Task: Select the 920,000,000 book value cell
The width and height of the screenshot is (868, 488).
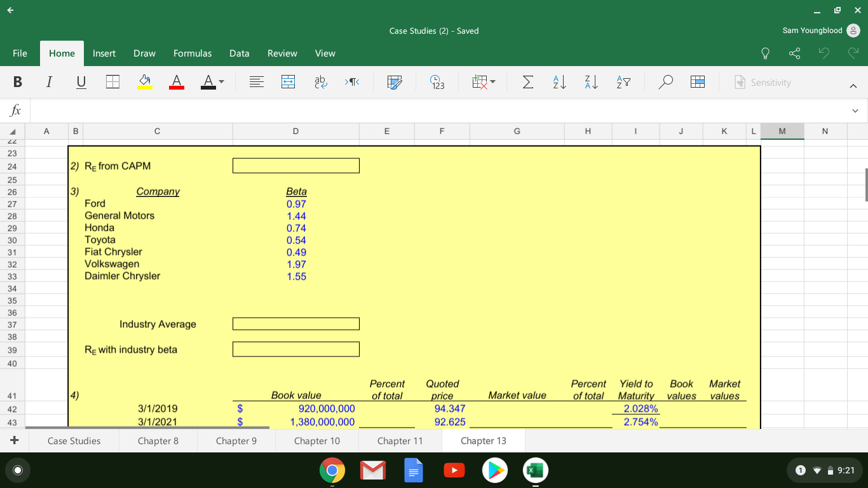Action: [296, 409]
